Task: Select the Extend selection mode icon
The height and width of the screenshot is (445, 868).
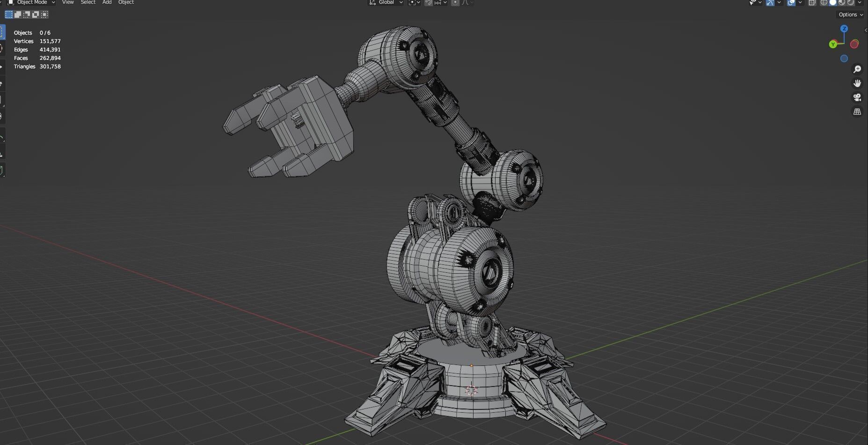Action: (18, 15)
